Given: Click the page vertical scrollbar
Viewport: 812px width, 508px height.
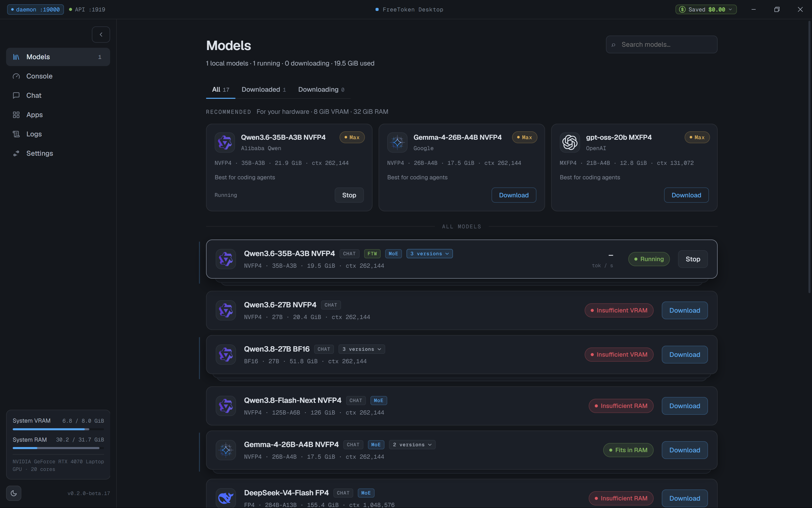Looking at the screenshot, I should pos(809,157).
